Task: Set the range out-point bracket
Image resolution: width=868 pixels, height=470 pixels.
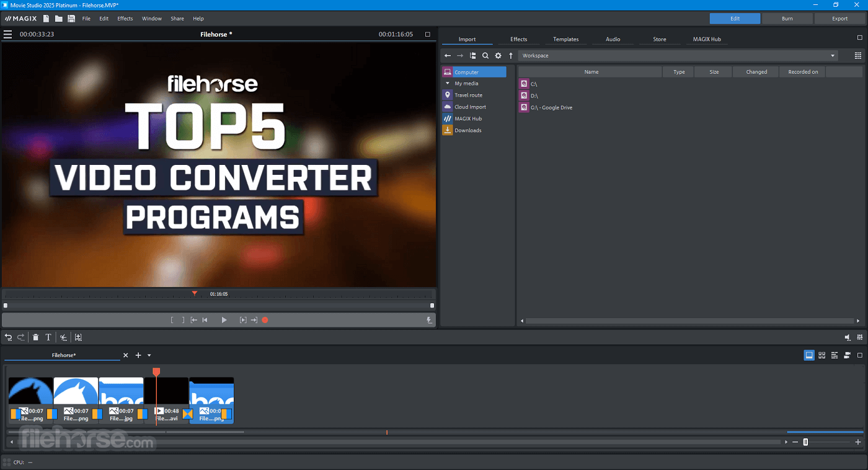Action: [183, 320]
